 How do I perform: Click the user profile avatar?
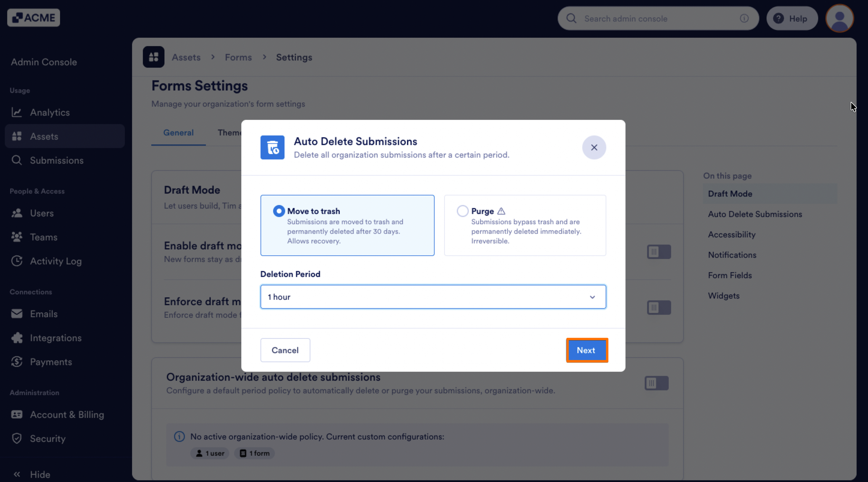coord(840,18)
